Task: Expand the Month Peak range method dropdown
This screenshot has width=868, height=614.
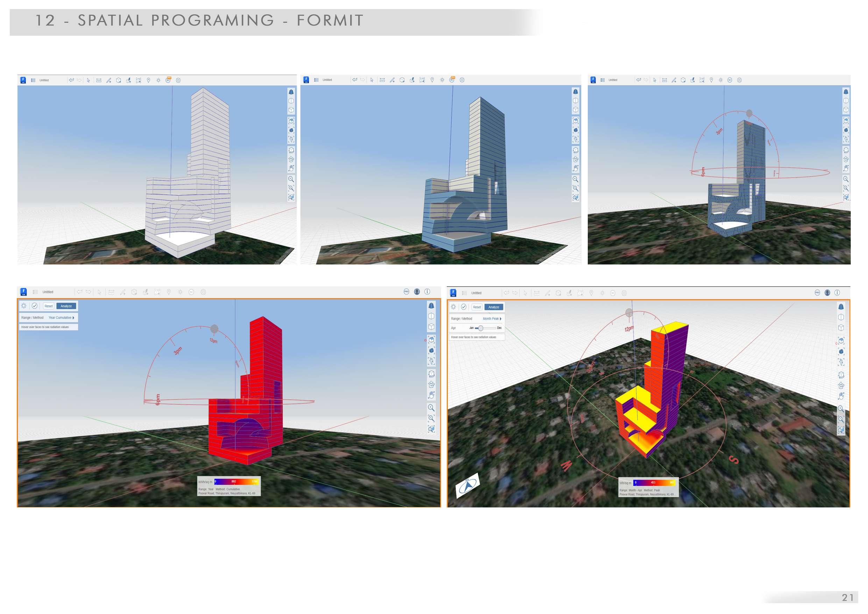Action: click(492, 319)
